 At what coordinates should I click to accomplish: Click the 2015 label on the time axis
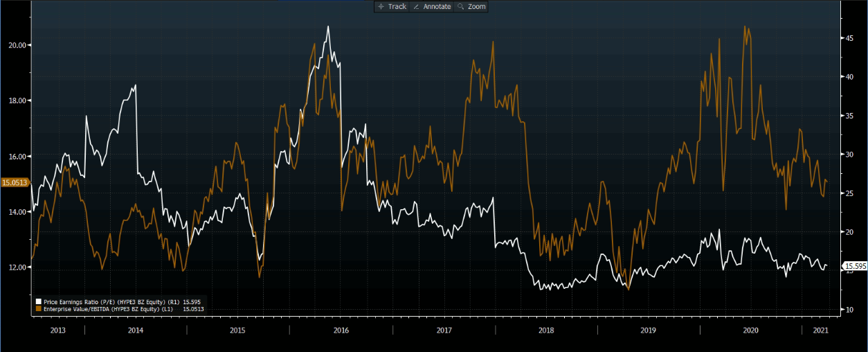(237, 331)
